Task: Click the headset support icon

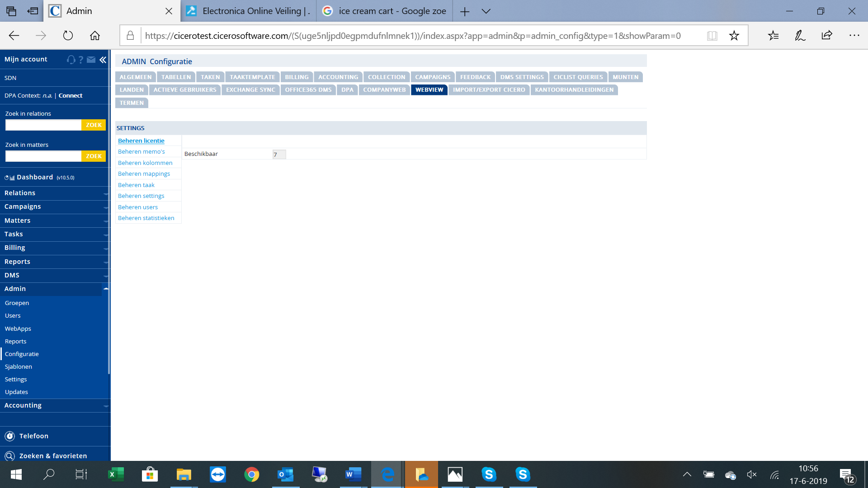Action: pos(71,60)
